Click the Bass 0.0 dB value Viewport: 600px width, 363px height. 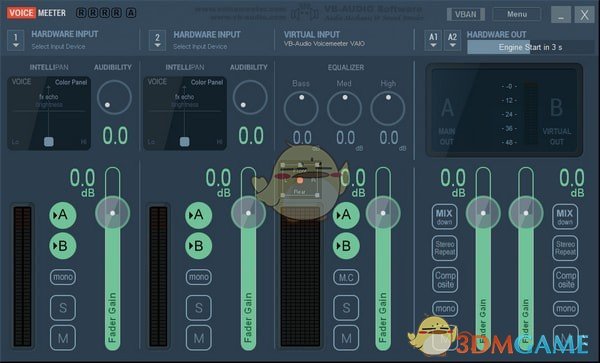click(x=302, y=137)
